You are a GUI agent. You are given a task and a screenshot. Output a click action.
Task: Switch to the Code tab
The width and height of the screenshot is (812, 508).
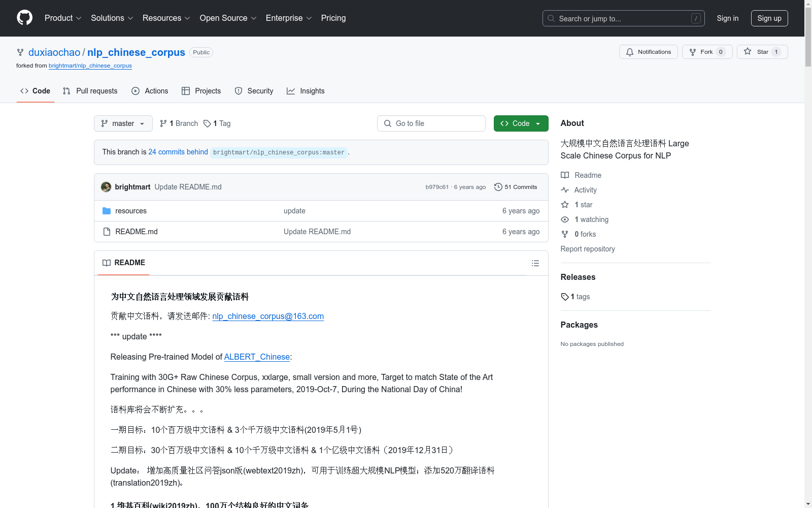pyautogui.click(x=35, y=91)
